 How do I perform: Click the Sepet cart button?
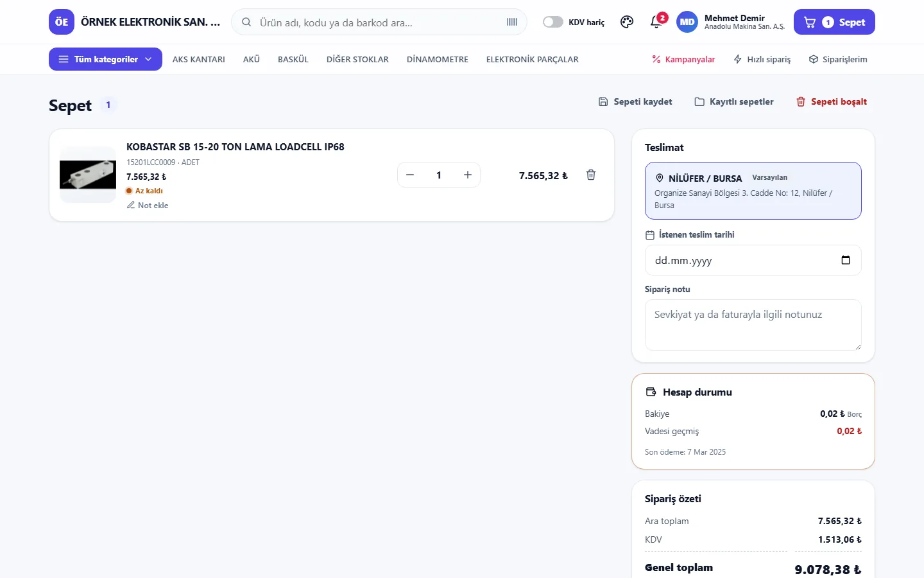(x=834, y=22)
